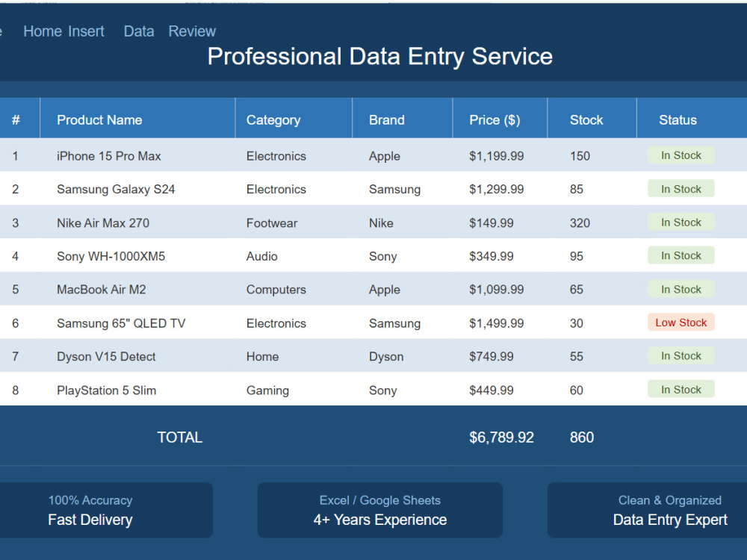Open the Review menu tab
Screen dimensions: 747x560
[x=192, y=31]
